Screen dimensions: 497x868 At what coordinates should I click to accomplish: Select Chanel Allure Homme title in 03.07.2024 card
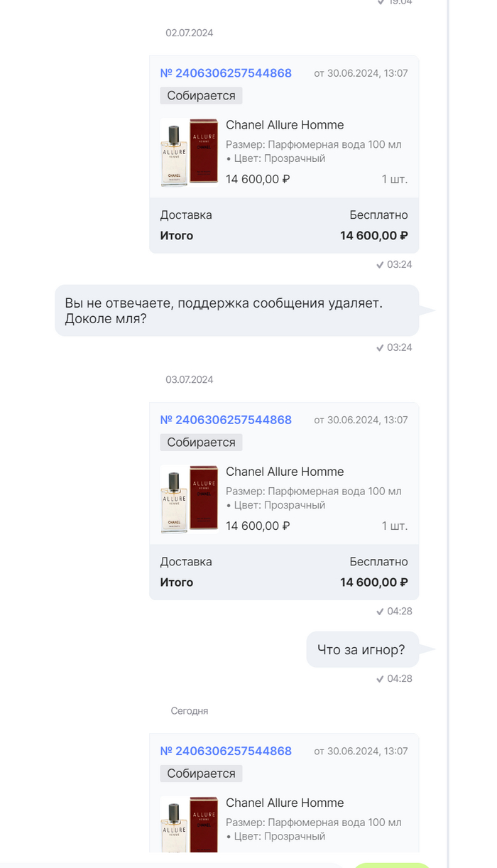coord(285,472)
